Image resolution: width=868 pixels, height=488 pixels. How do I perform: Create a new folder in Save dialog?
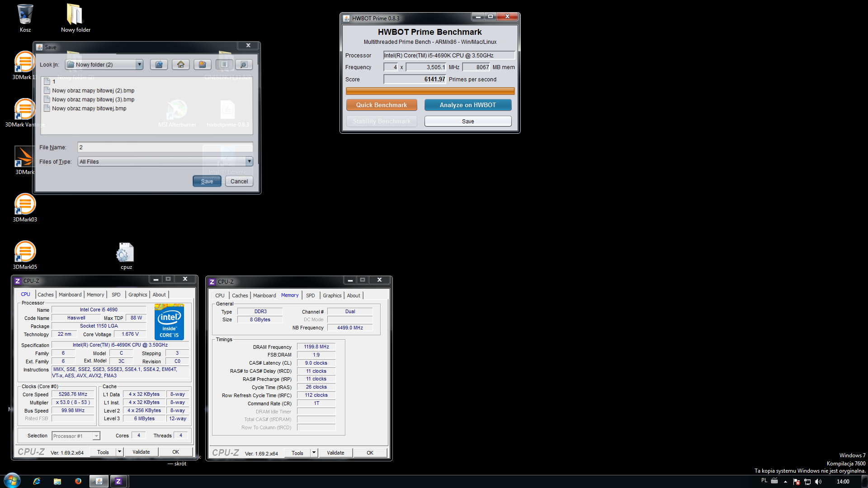pyautogui.click(x=202, y=65)
